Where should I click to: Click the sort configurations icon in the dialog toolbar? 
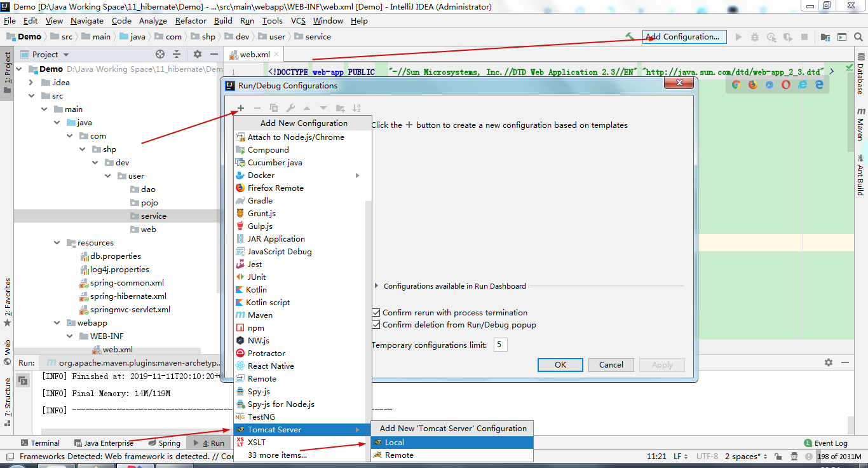coord(356,108)
